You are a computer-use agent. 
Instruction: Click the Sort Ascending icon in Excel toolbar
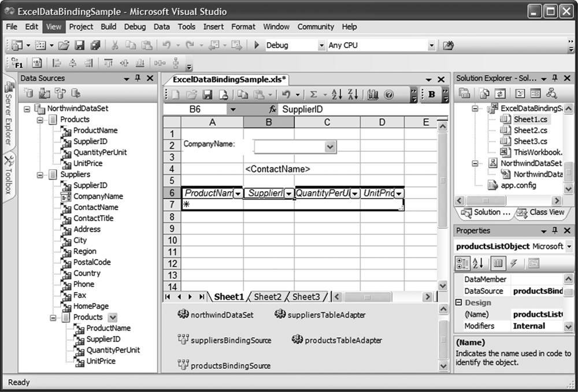pos(338,95)
